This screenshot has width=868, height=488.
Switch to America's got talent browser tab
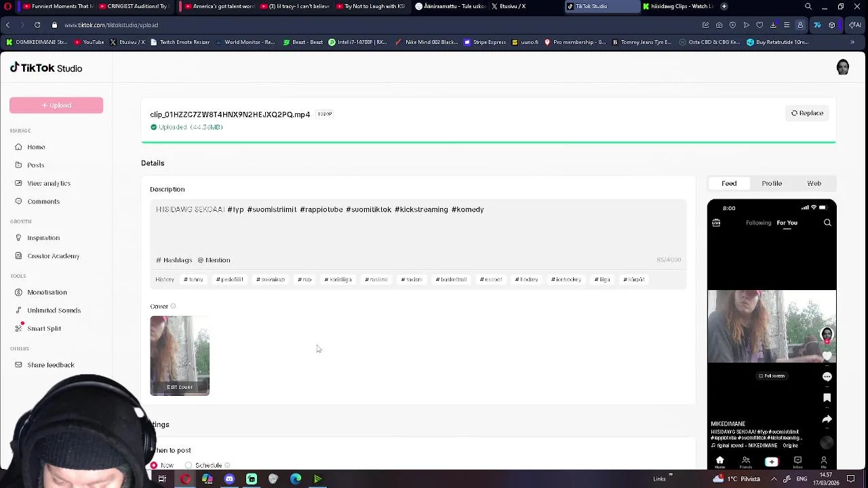pos(218,6)
